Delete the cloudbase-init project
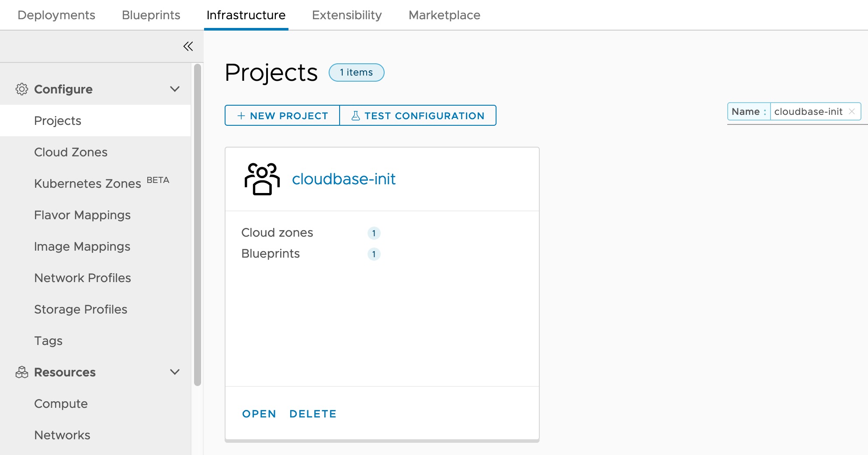868x455 pixels. click(312, 414)
